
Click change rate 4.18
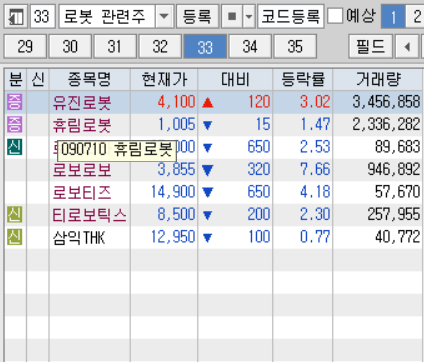point(315,192)
